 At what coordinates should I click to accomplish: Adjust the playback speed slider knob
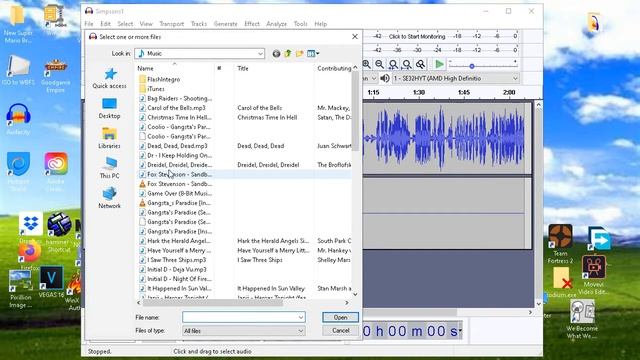click(x=471, y=66)
